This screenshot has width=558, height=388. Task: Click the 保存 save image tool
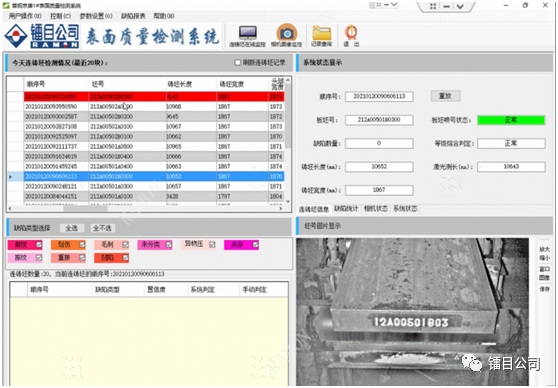pyautogui.click(x=544, y=289)
